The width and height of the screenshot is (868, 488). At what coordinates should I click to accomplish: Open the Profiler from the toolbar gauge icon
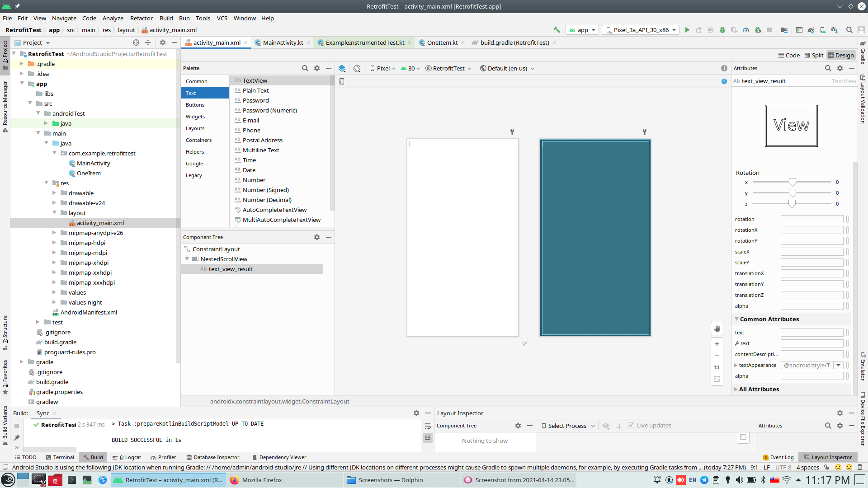pos(746,30)
